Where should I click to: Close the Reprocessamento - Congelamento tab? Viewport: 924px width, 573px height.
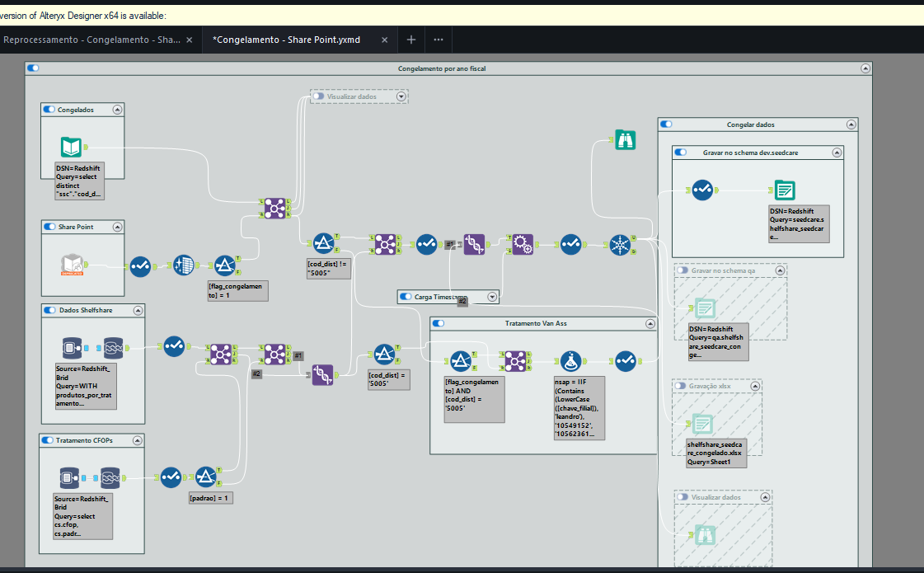point(189,40)
